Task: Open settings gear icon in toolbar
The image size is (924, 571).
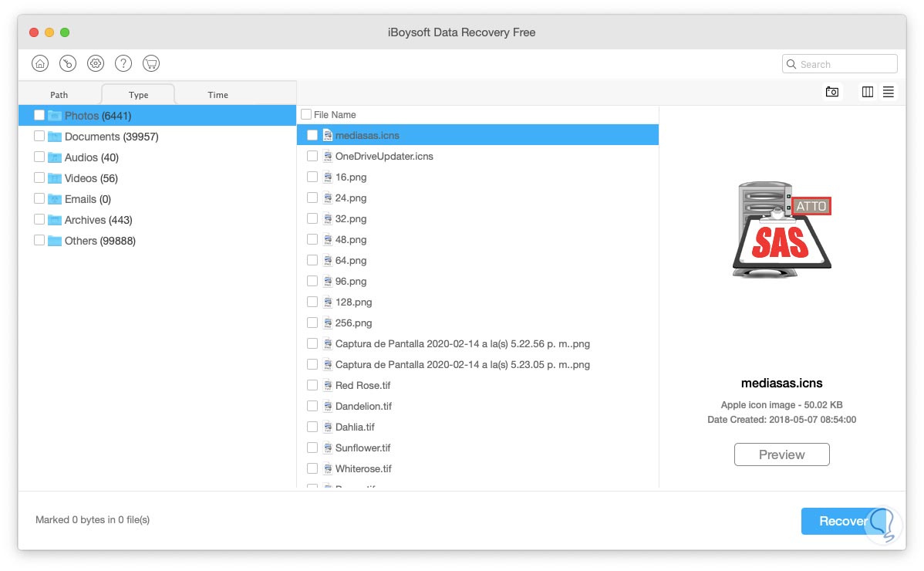Action: point(96,63)
